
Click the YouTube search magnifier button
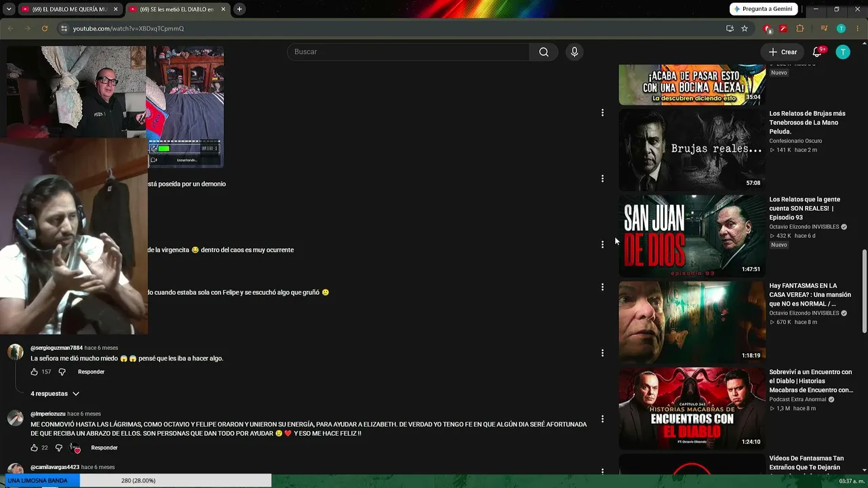click(544, 52)
